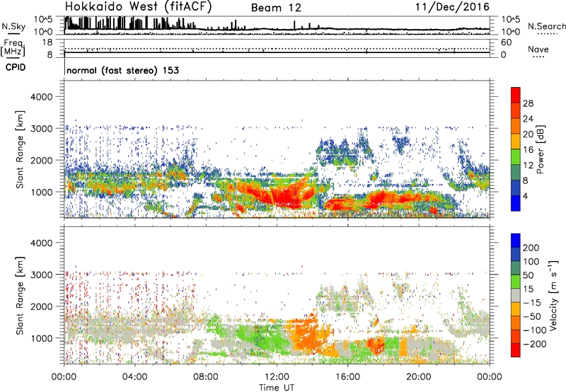Click the '60' Nave axis tick

click(x=507, y=42)
